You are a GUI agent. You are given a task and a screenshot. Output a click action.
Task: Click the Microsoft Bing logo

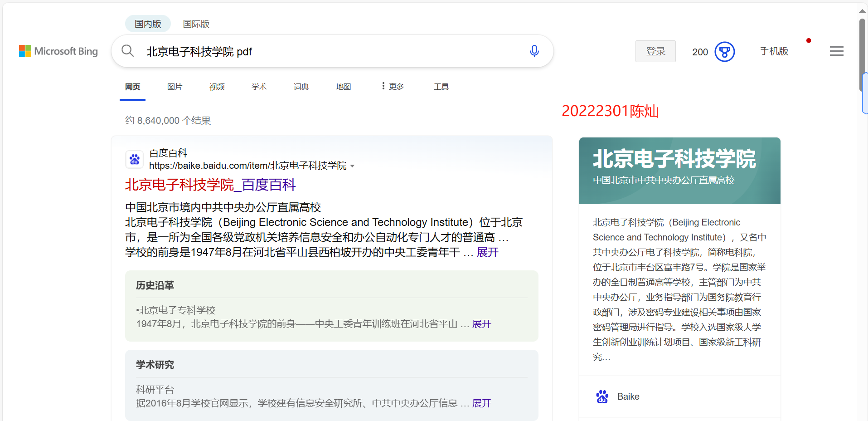(x=58, y=51)
